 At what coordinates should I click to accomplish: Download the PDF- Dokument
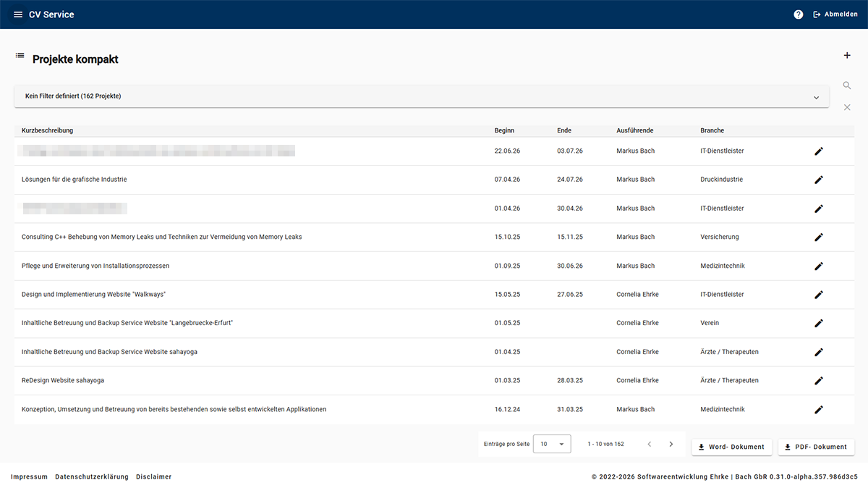817,447
